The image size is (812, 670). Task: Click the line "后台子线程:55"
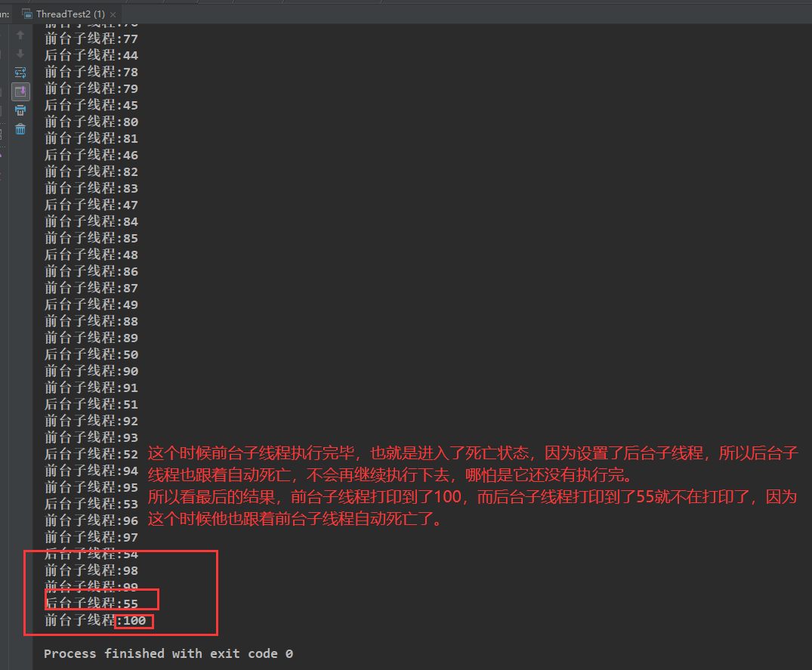tap(91, 604)
